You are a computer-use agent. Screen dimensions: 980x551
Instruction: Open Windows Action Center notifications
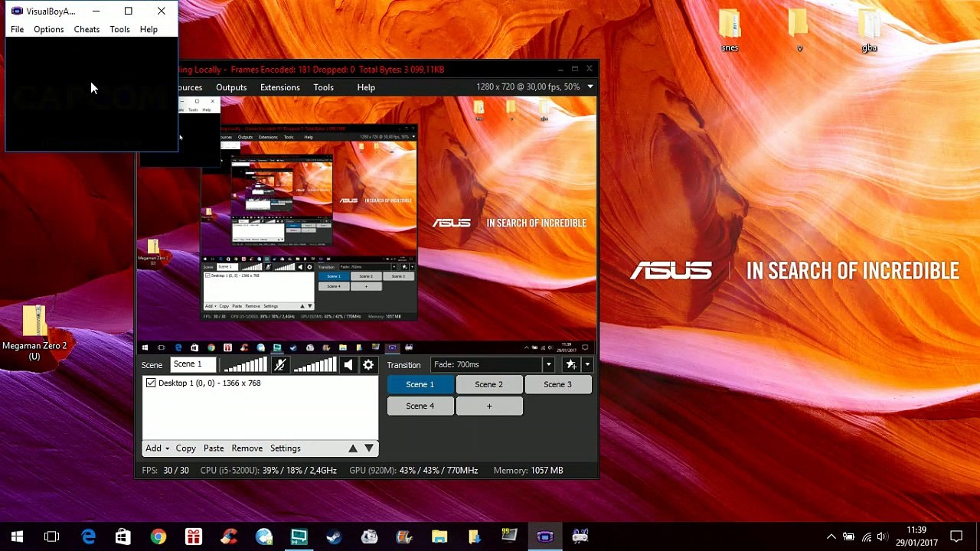point(956,536)
